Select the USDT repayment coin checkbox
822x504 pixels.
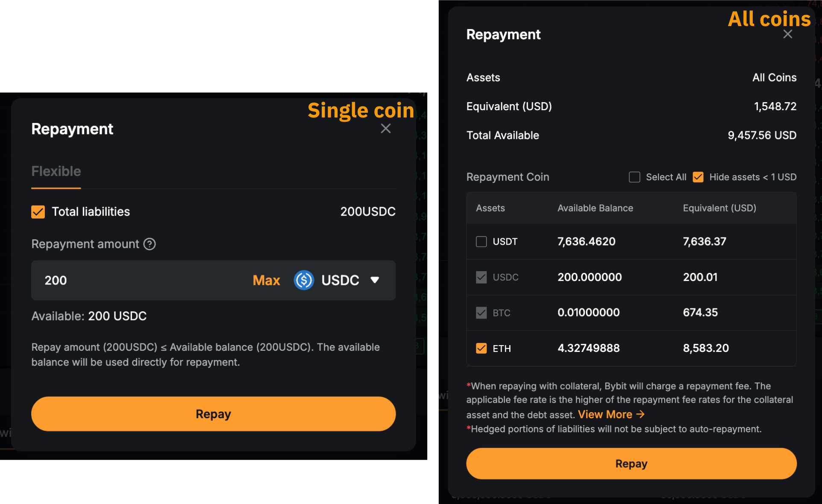(481, 242)
